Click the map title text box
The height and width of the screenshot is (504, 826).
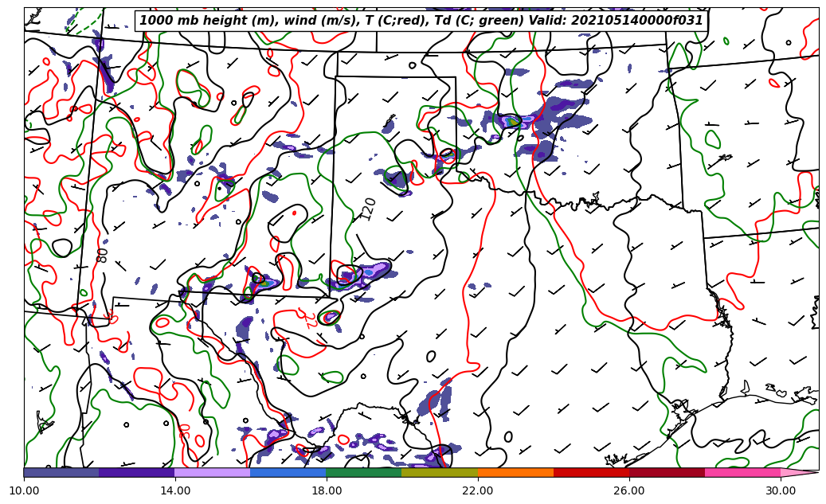pos(421,21)
